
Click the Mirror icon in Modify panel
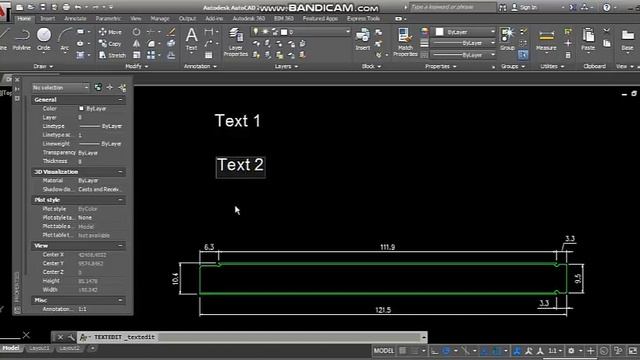click(x=136, y=44)
